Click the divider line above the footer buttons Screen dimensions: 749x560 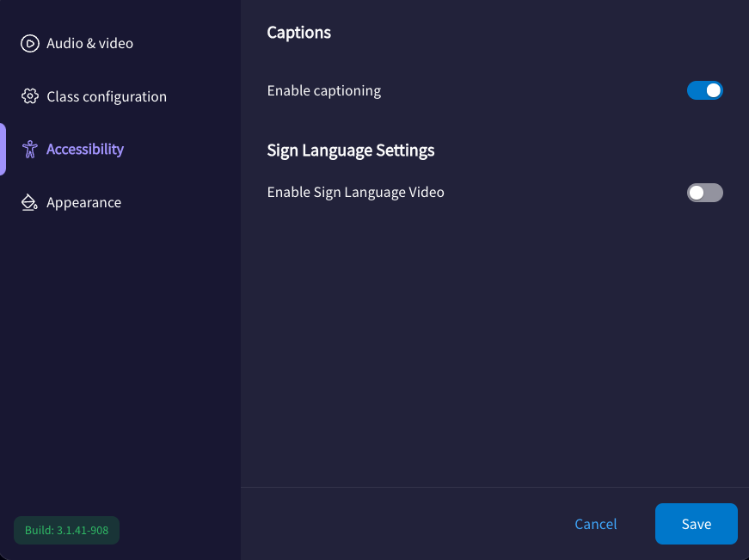(x=494, y=487)
